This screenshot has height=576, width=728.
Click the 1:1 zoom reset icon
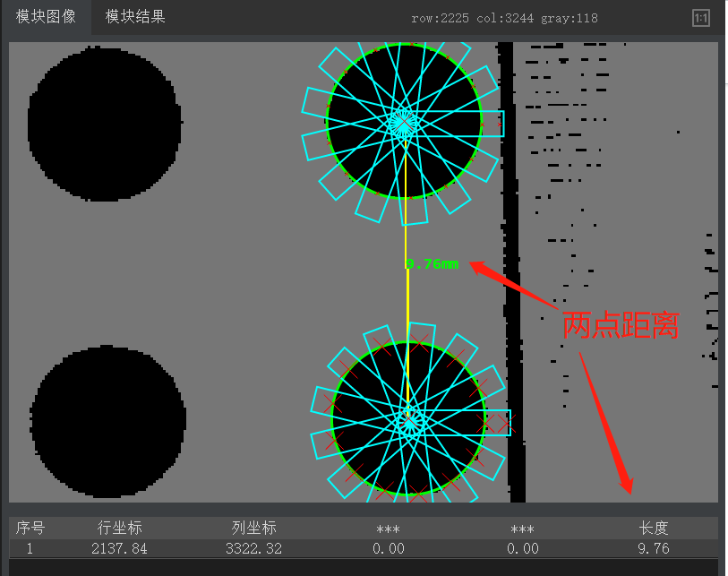(x=700, y=19)
